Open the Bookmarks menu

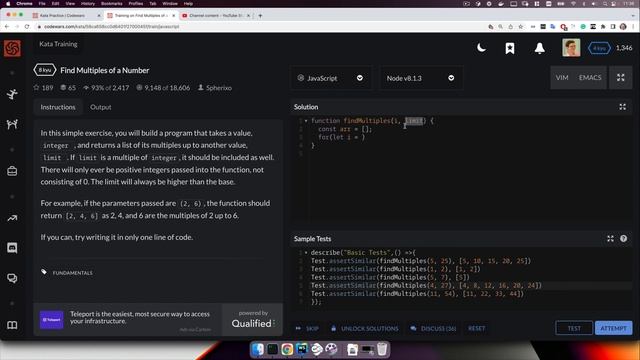(x=111, y=4)
